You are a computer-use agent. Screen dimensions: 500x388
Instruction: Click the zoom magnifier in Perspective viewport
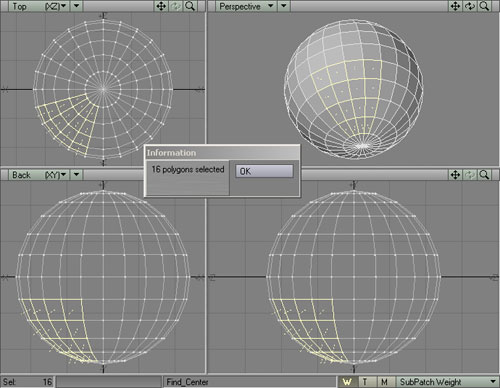(484, 6)
